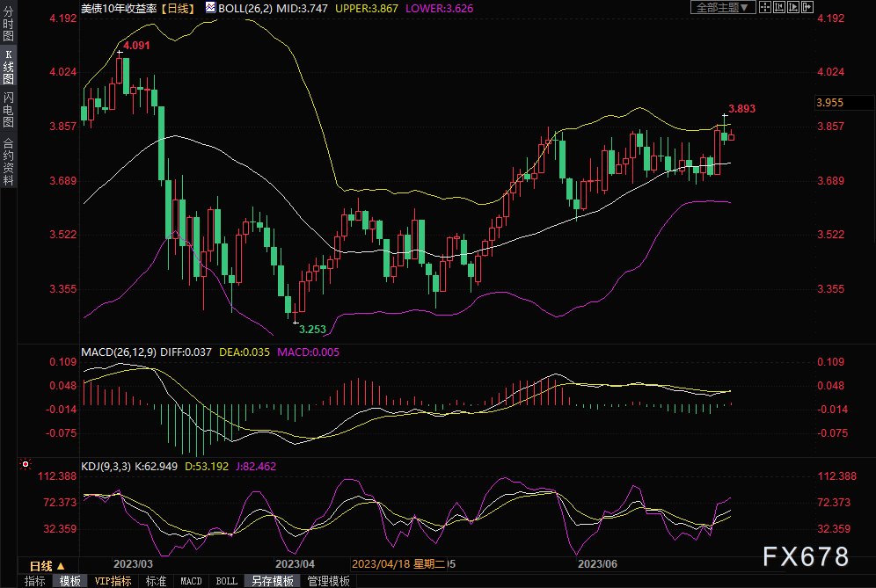Click the BOLL indicator chart icon
876x588 pixels.
[209, 7]
